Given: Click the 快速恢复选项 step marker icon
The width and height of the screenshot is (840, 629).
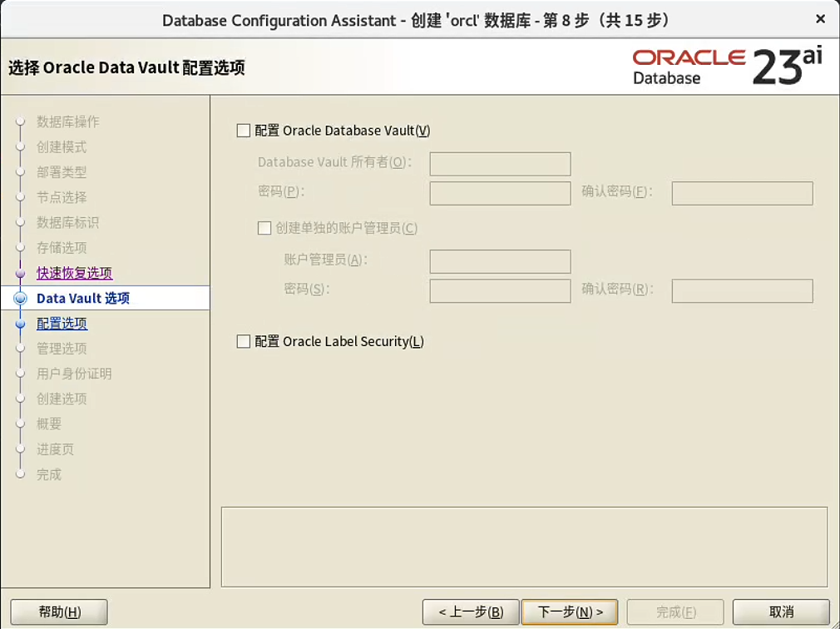Looking at the screenshot, I should [x=21, y=273].
